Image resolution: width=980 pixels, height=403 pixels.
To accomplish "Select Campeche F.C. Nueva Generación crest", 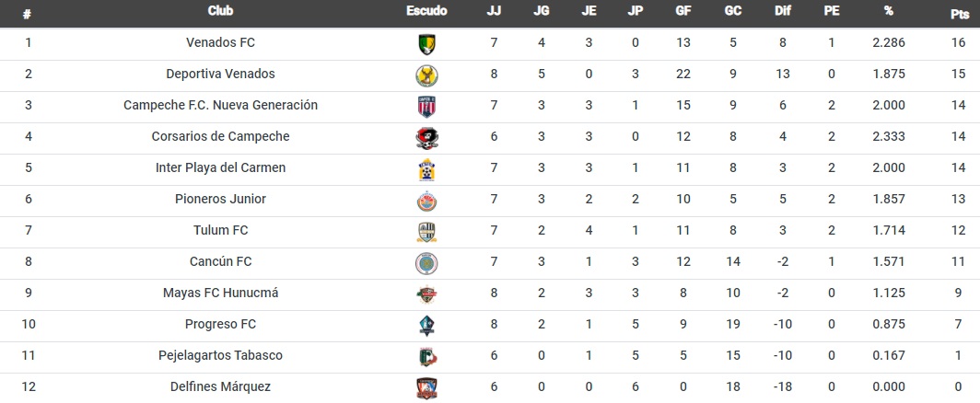I will point(426,107).
